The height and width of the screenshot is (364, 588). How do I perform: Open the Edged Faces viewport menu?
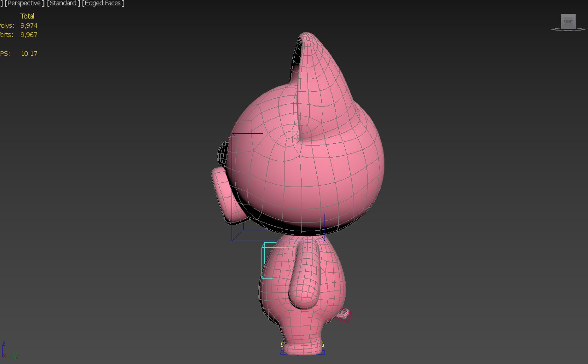103,3
